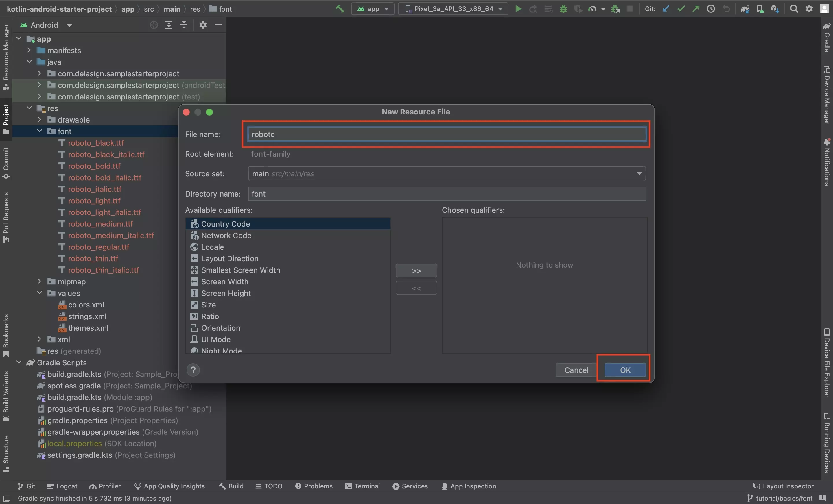Click the tutorial/basics/font branch widget
833x504 pixels.
point(779,498)
